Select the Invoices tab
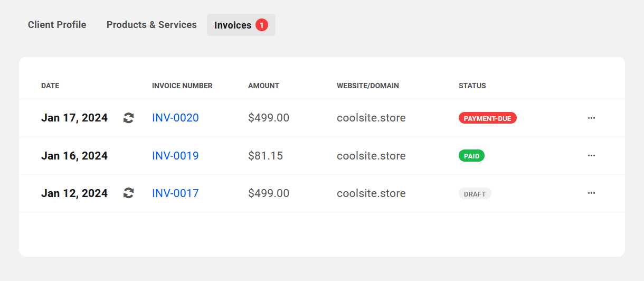Image resolution: width=644 pixels, height=281 pixels. 241,25
